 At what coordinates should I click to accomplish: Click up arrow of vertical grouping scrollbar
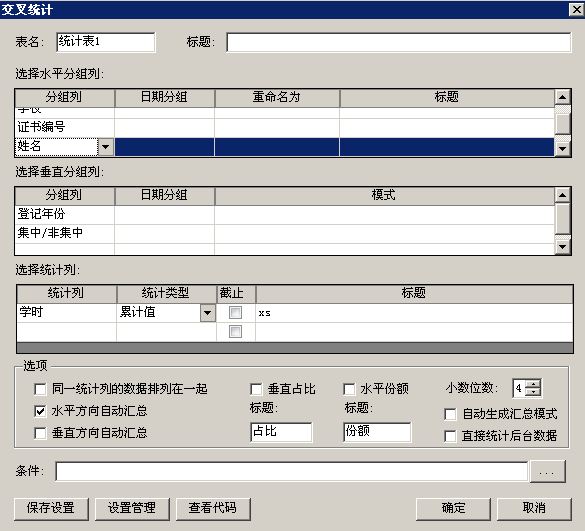[x=562, y=195]
